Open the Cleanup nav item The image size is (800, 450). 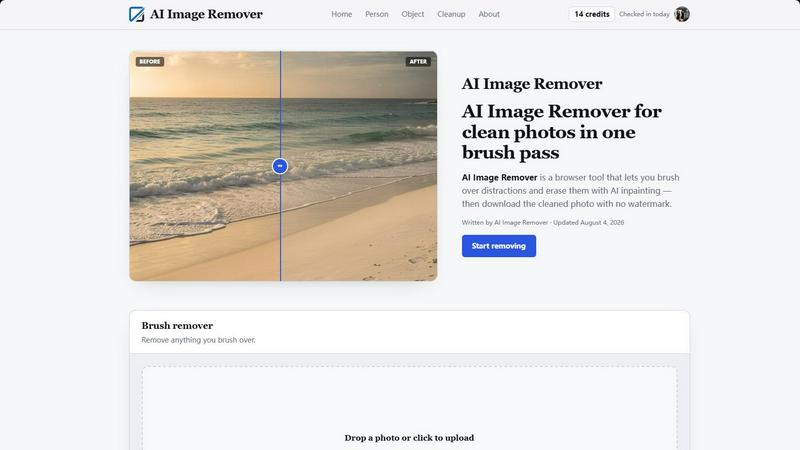tap(451, 14)
